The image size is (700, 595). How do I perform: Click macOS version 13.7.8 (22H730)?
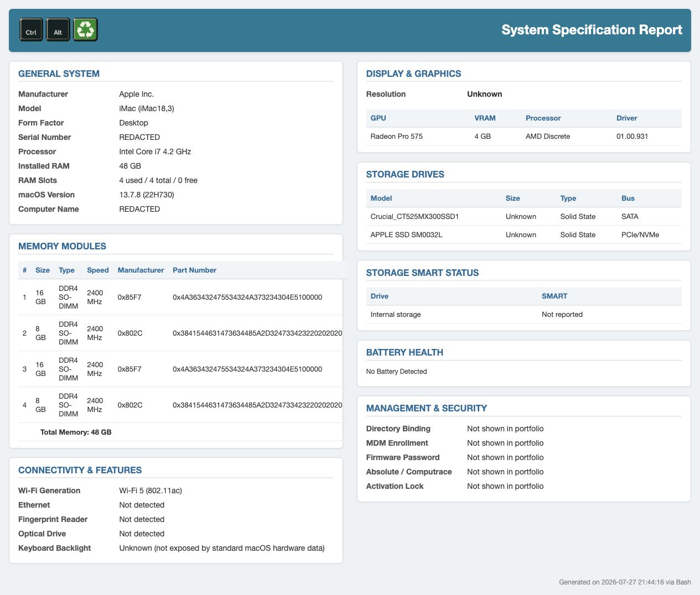coord(147,195)
